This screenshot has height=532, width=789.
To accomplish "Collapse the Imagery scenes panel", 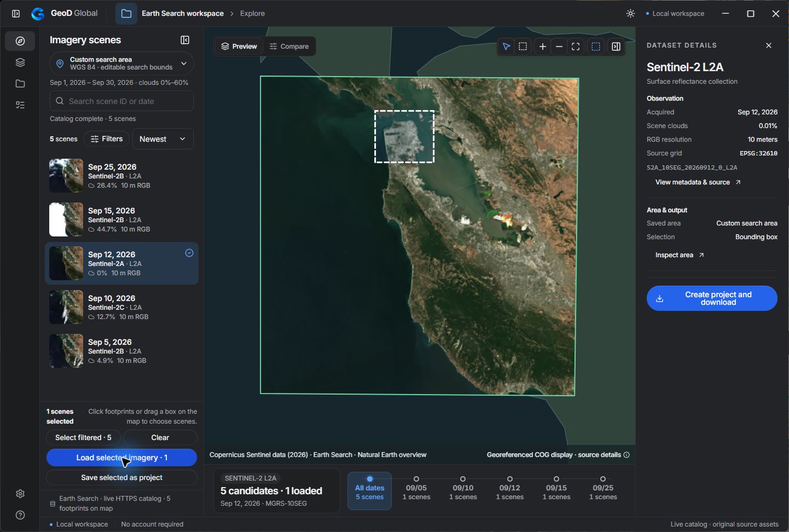I will tap(185, 40).
